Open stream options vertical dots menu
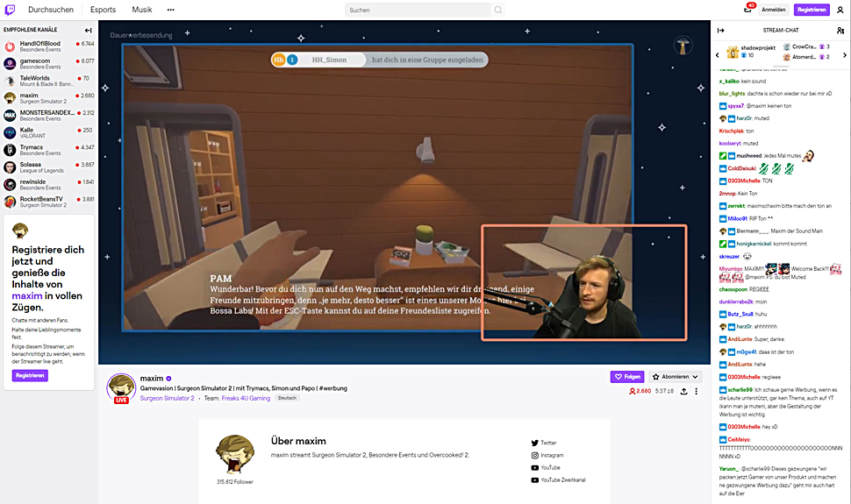Image resolution: width=851 pixels, height=504 pixels. [697, 391]
